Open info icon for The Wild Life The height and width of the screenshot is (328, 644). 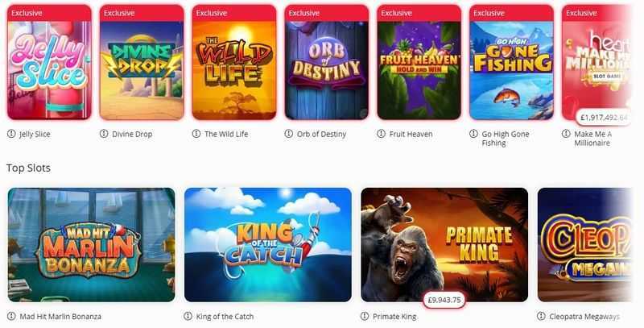coord(196,134)
